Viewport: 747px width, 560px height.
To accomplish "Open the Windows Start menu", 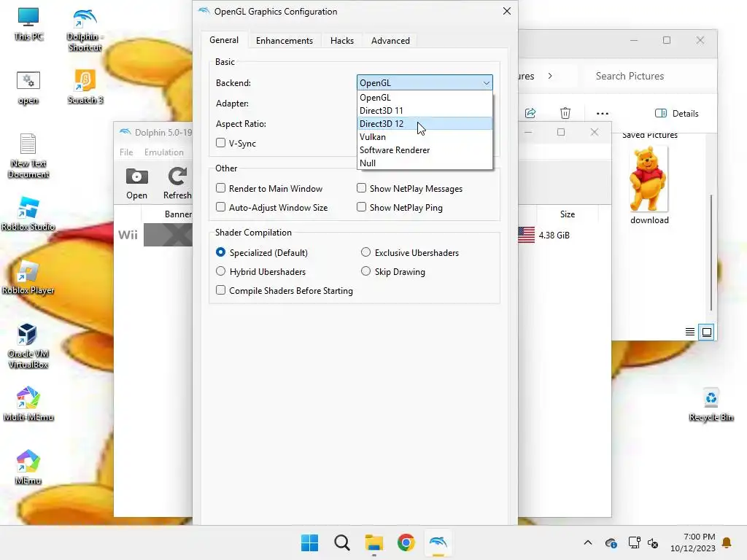I will (309, 542).
